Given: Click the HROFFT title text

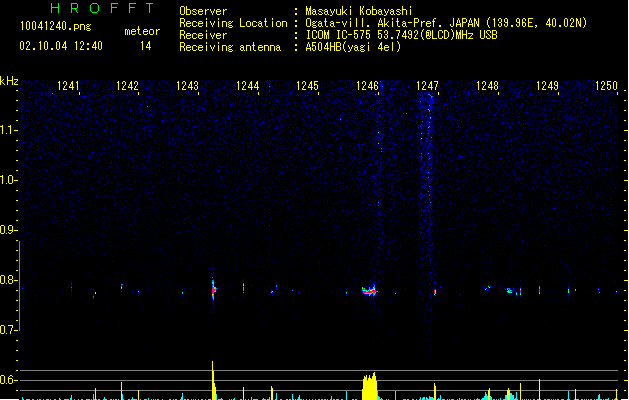Looking at the screenshot, I should (102, 8).
